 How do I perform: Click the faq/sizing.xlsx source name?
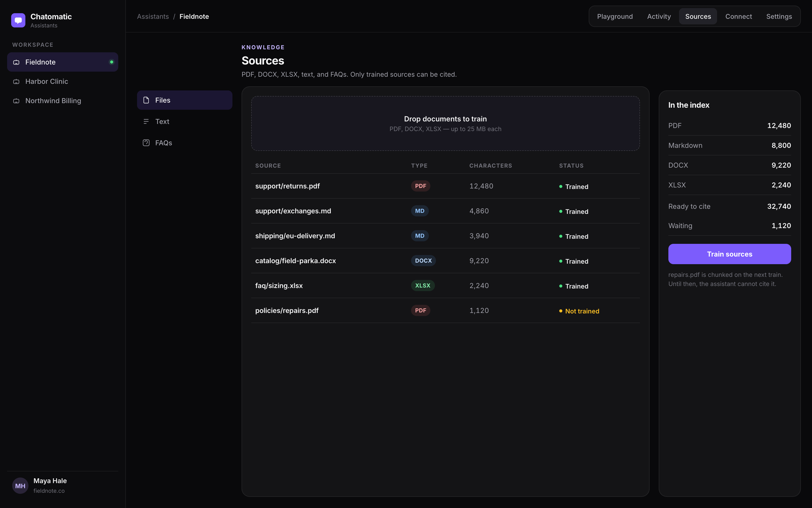[x=279, y=285]
